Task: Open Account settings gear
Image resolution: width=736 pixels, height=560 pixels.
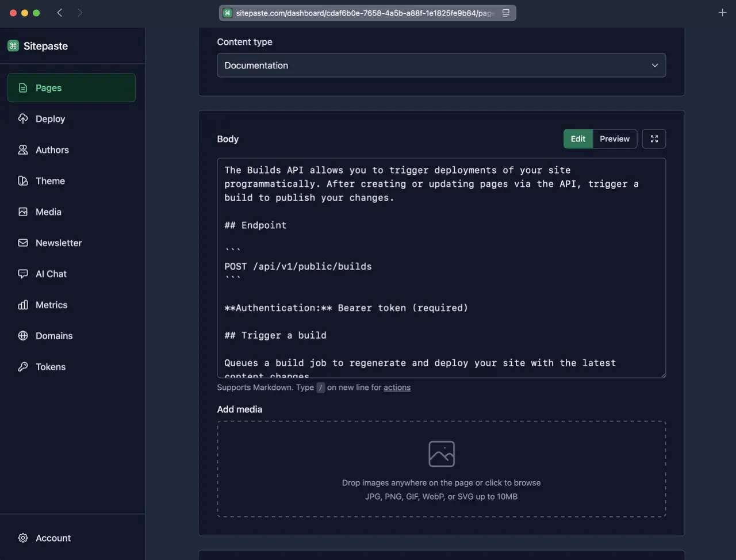Action: click(x=22, y=538)
